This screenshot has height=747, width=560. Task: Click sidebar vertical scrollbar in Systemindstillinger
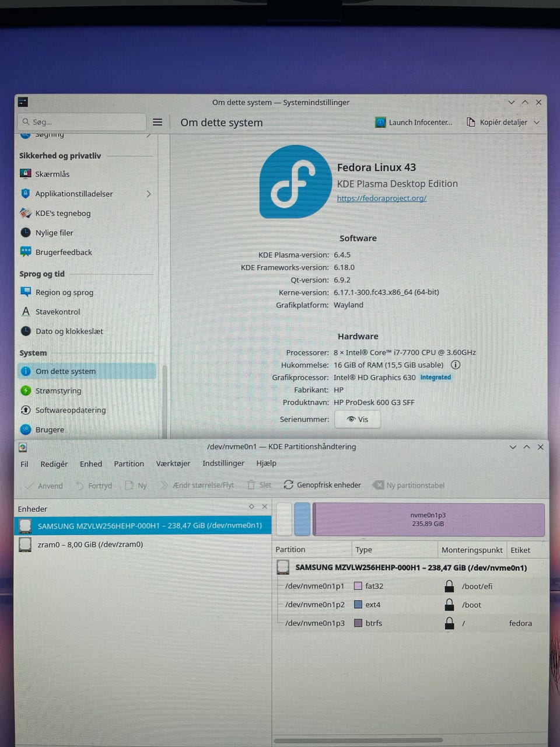pyautogui.click(x=164, y=402)
